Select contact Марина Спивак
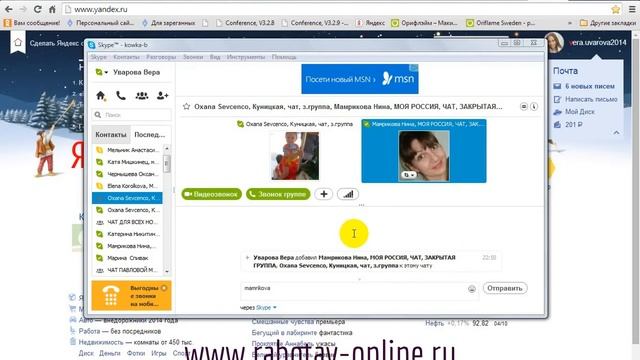The image size is (640, 360). point(127,258)
